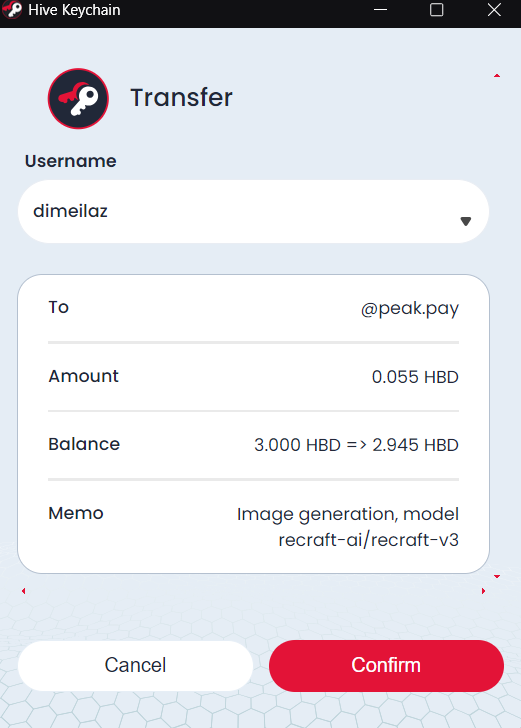Click the red right arrow marker
Image resolution: width=521 pixels, height=728 pixels.
483,591
